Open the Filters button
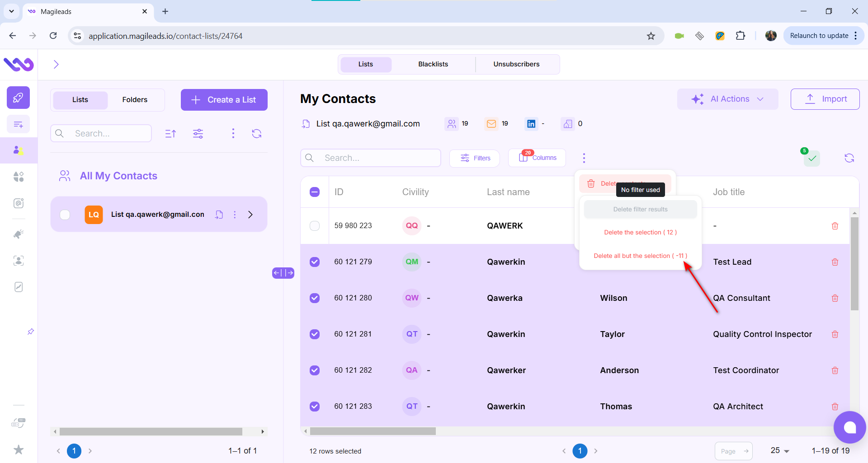Image resolution: width=868 pixels, height=463 pixels. [x=475, y=158]
